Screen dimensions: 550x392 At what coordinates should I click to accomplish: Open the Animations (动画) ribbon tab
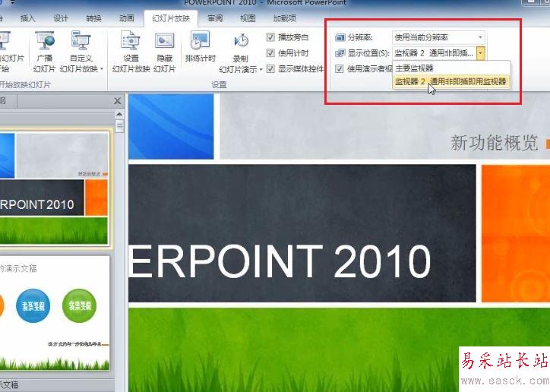tap(126, 18)
